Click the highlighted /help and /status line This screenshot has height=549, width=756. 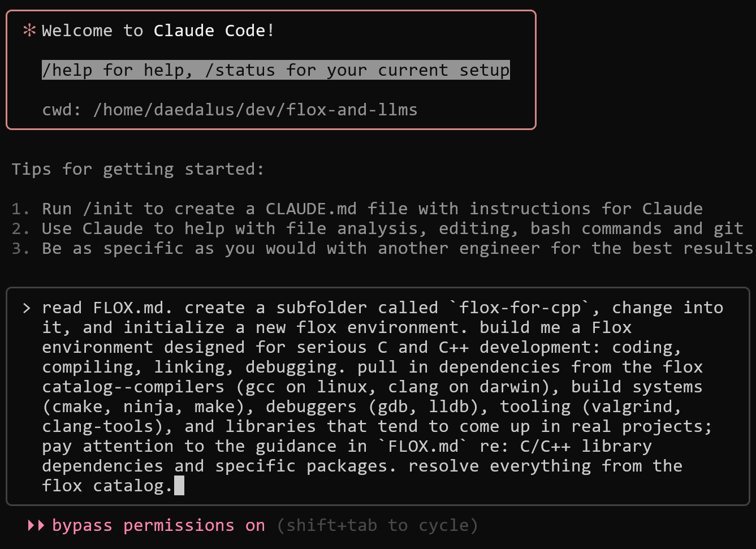click(x=275, y=70)
